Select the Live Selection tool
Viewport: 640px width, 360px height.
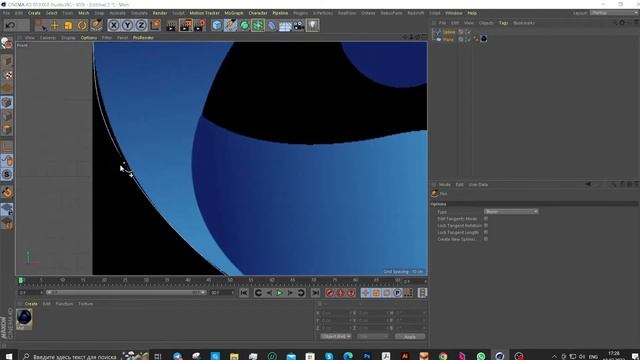point(40,25)
